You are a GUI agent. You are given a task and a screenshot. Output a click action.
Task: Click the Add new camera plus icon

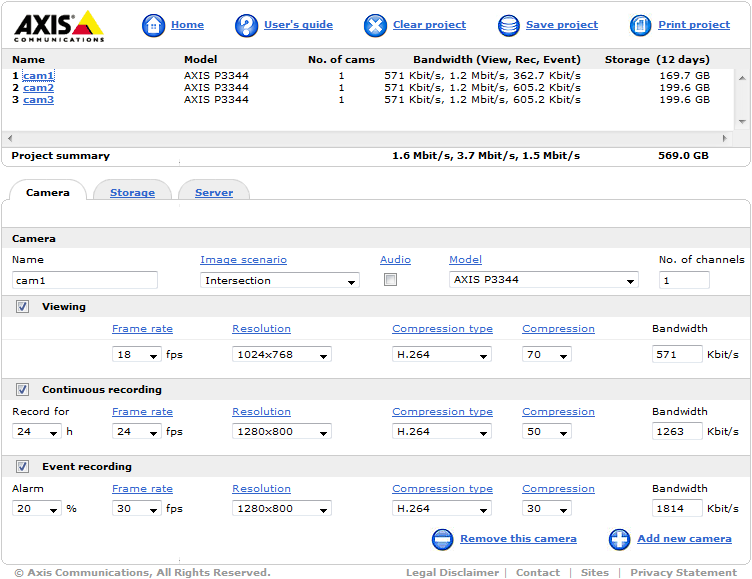(x=620, y=539)
